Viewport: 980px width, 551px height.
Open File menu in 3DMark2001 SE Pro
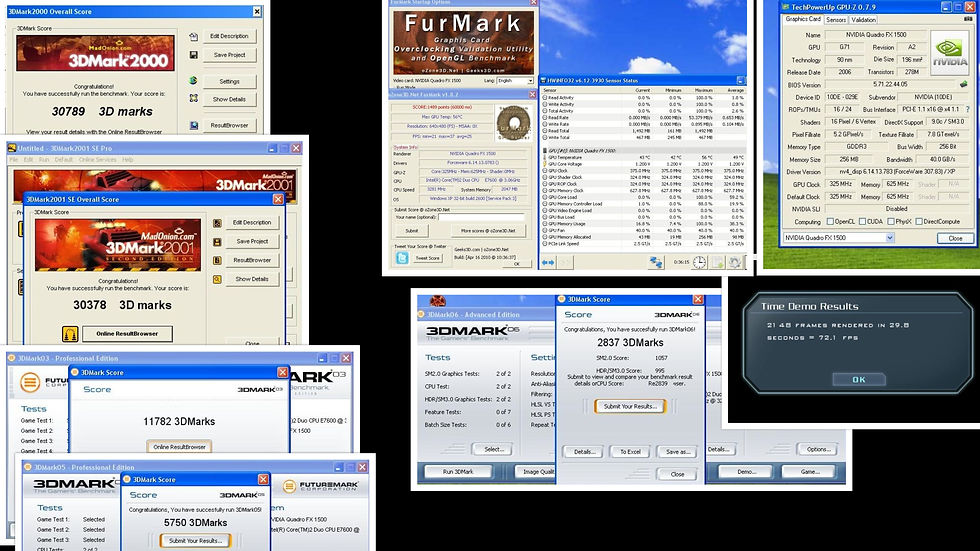(x=14, y=160)
